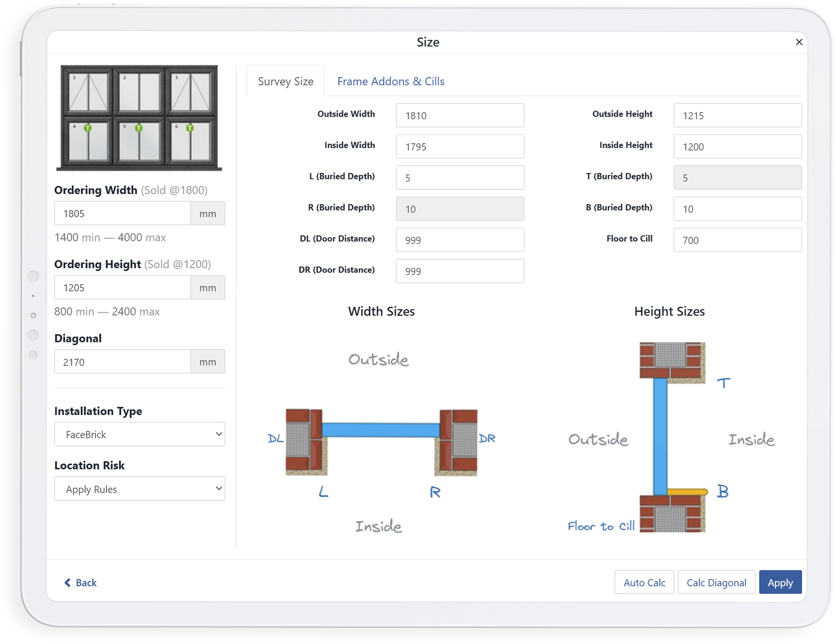Click the Back chevron arrow icon

[67, 582]
